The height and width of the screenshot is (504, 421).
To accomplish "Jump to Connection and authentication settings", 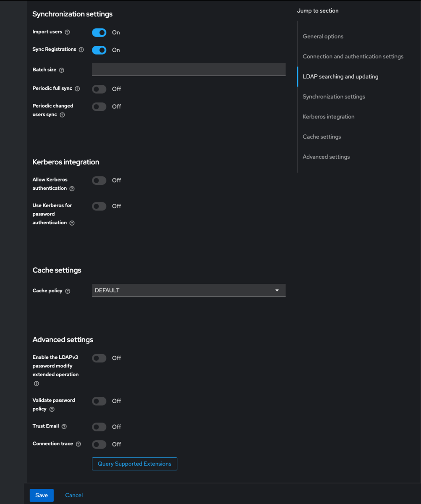I will (353, 56).
